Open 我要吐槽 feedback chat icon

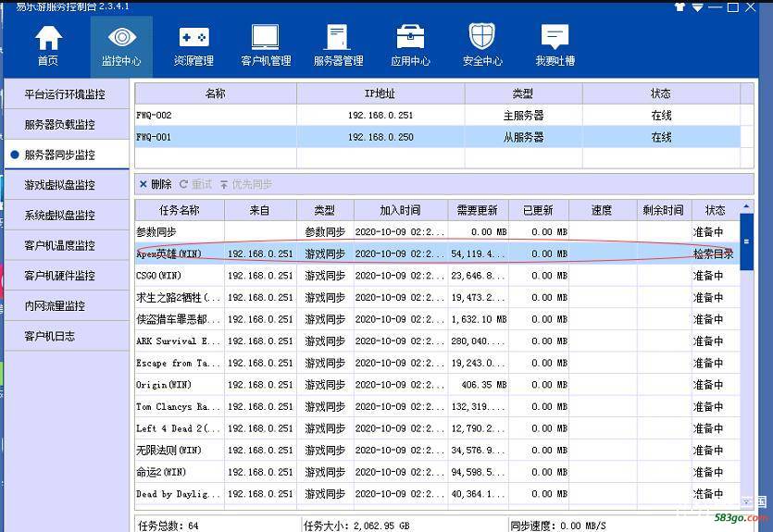point(555,45)
